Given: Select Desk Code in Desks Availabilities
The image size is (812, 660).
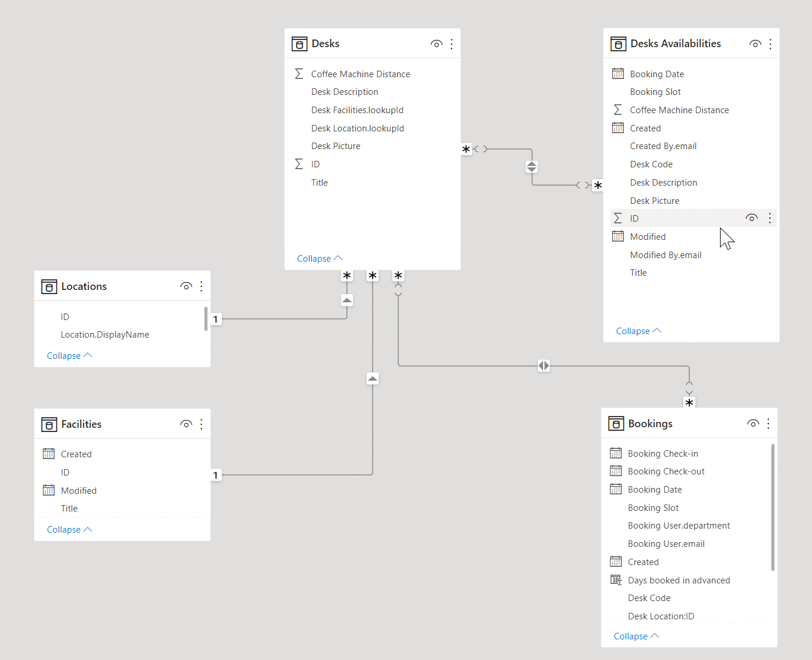Looking at the screenshot, I should [x=652, y=164].
